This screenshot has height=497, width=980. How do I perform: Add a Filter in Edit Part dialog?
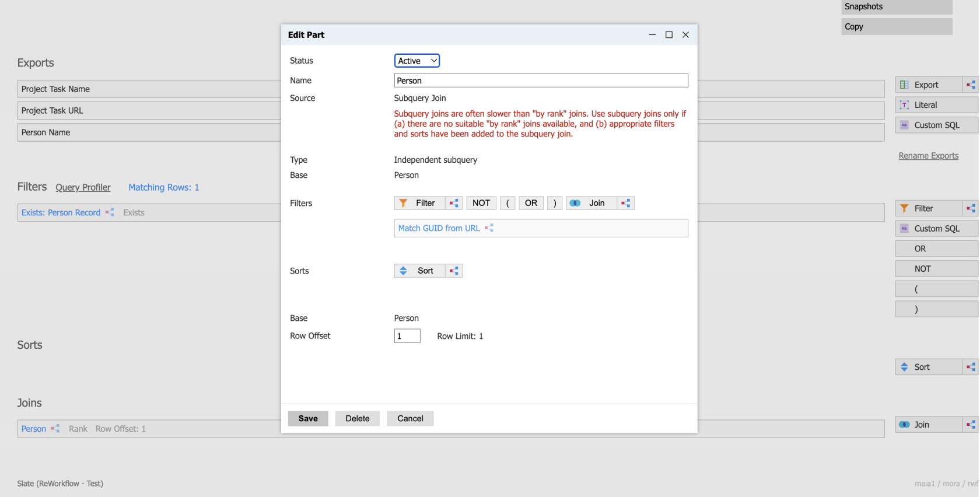click(x=420, y=203)
